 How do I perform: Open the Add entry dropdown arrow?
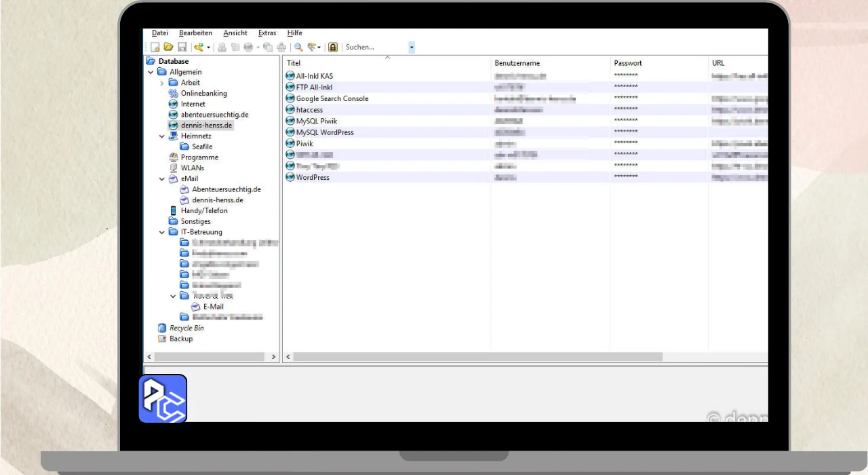coord(209,47)
